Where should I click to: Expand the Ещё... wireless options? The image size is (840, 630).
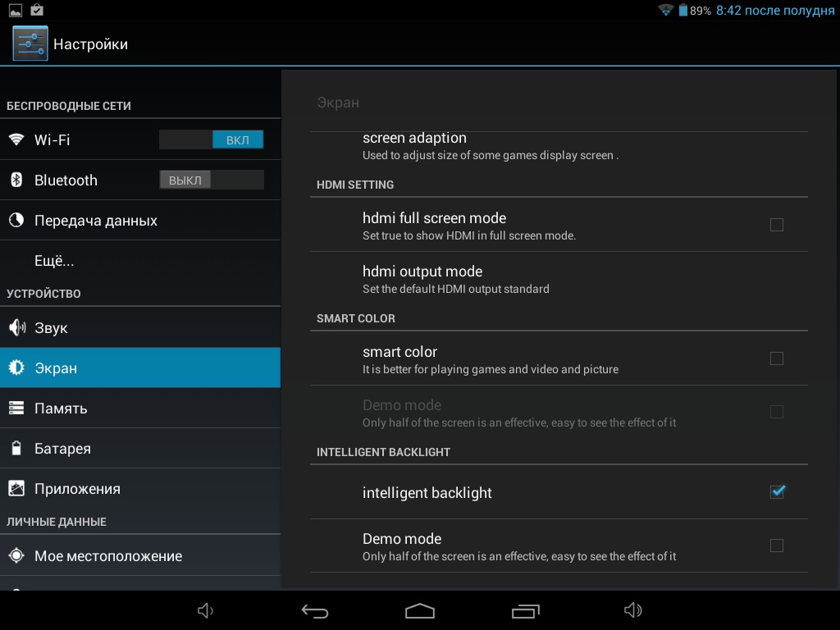click(x=54, y=261)
